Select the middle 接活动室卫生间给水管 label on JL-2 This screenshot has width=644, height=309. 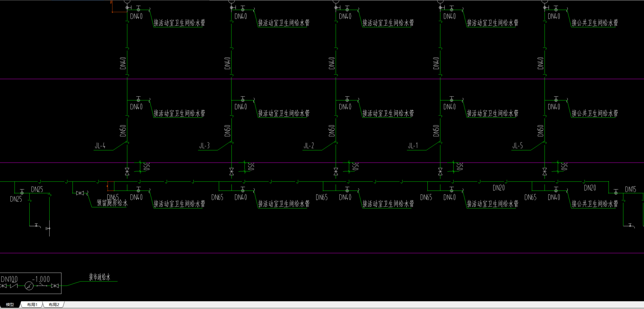388,113
